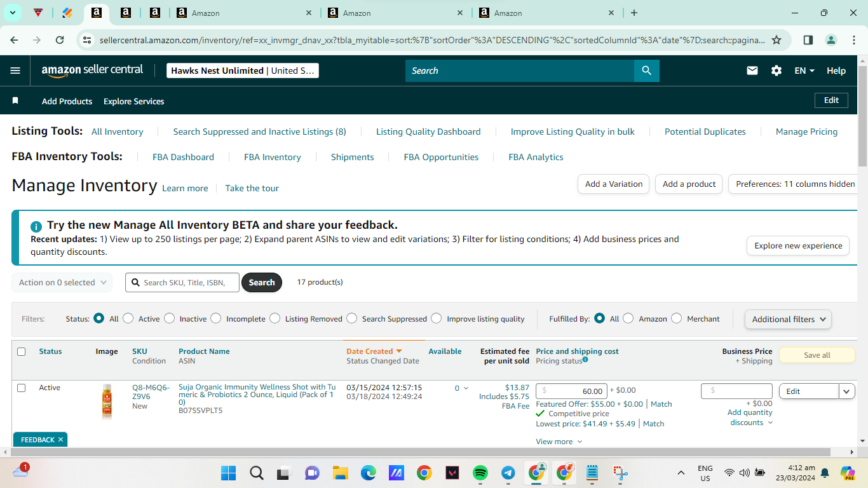Image resolution: width=868 pixels, height=488 pixels.
Task: Sort by the Date Created column header
Action: [x=374, y=351]
